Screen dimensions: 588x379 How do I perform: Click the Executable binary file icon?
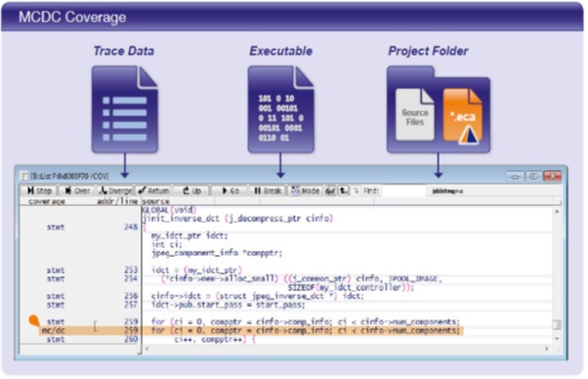pyautogui.click(x=281, y=109)
